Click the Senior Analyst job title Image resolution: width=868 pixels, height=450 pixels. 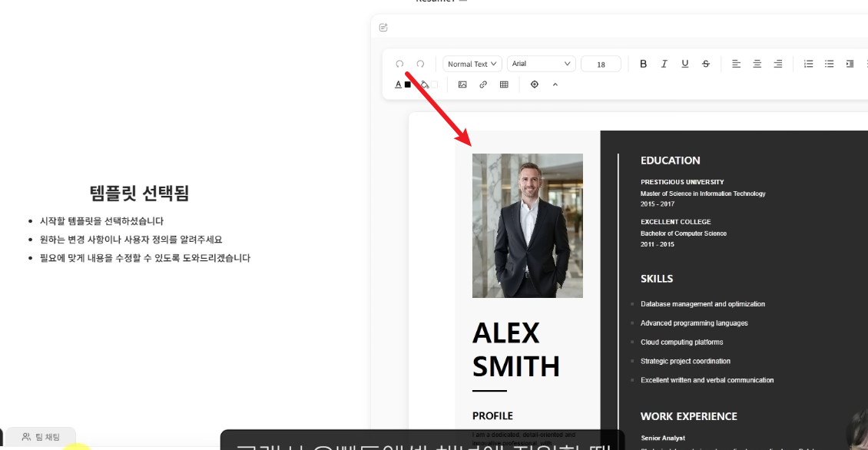click(x=663, y=438)
